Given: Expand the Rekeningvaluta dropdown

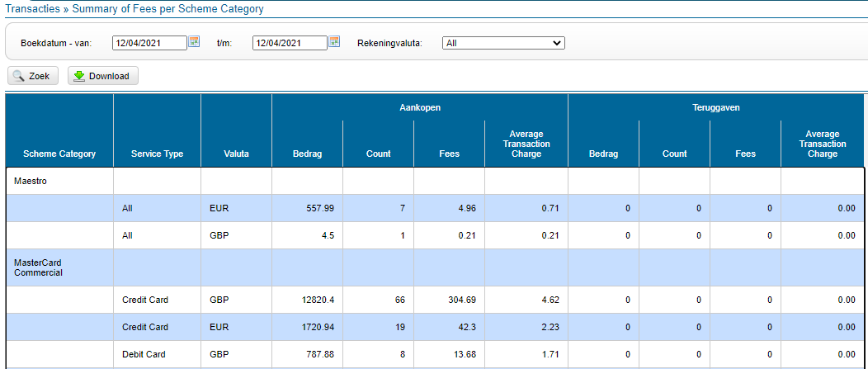Looking at the screenshot, I should click(x=503, y=43).
